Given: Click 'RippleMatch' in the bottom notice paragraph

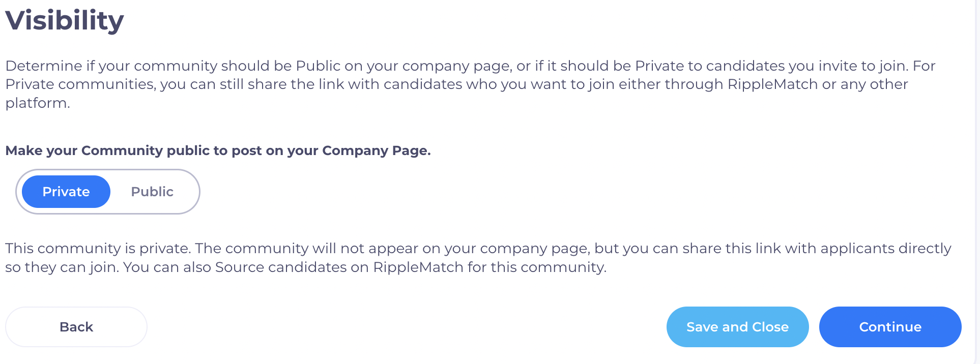Looking at the screenshot, I should point(418,267).
